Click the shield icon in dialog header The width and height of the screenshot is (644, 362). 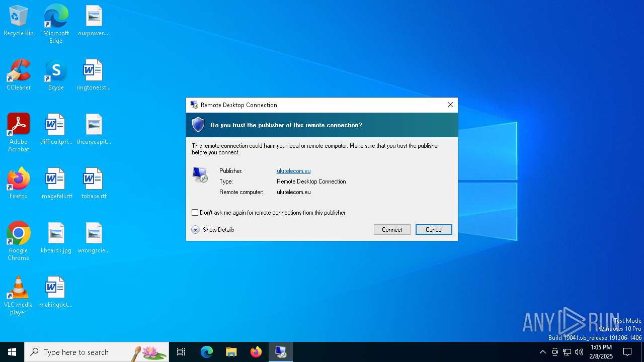198,125
